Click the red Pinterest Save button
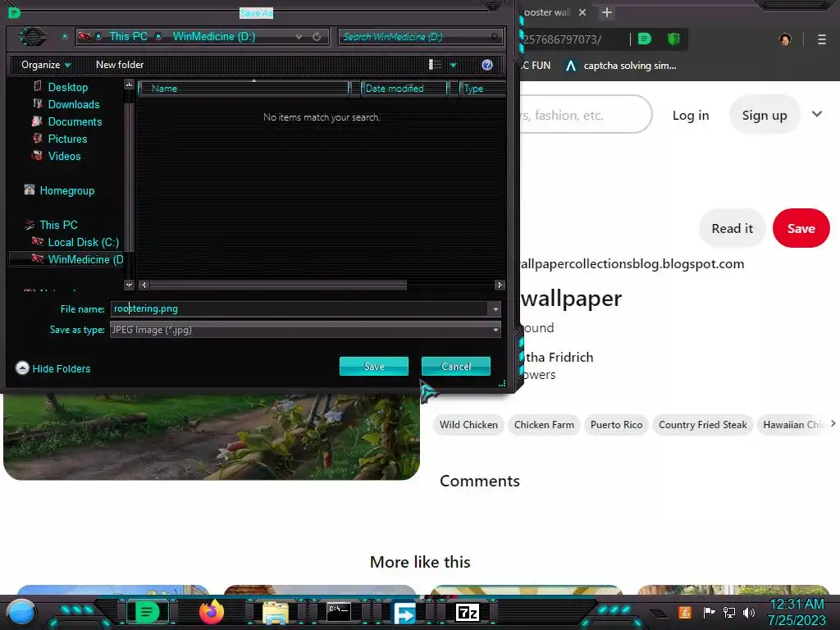840x630 pixels. [x=801, y=228]
